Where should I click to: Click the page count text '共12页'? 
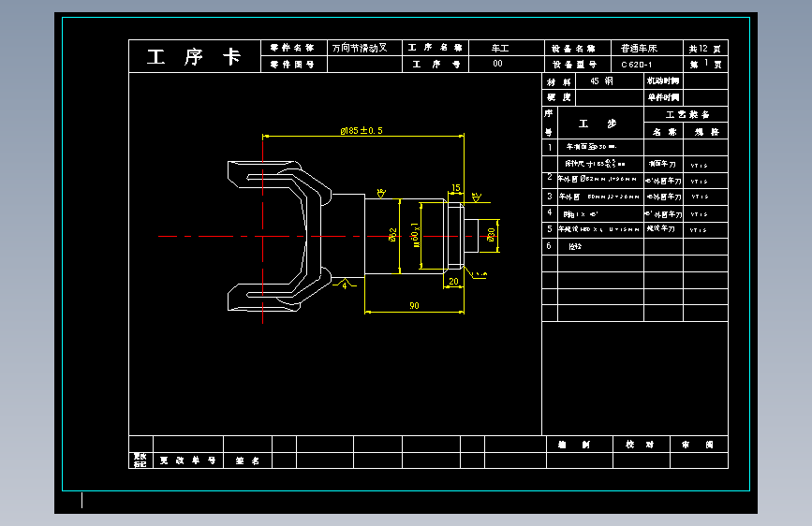click(x=705, y=49)
